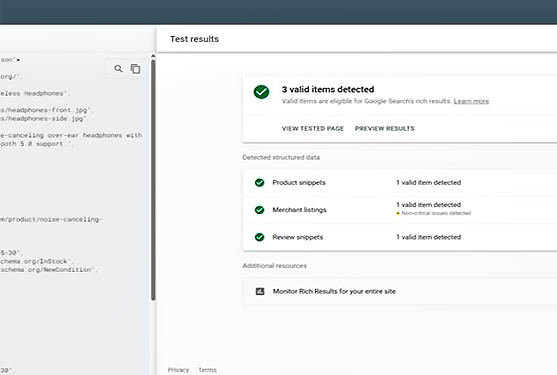Open the Terms footer link

(207, 370)
